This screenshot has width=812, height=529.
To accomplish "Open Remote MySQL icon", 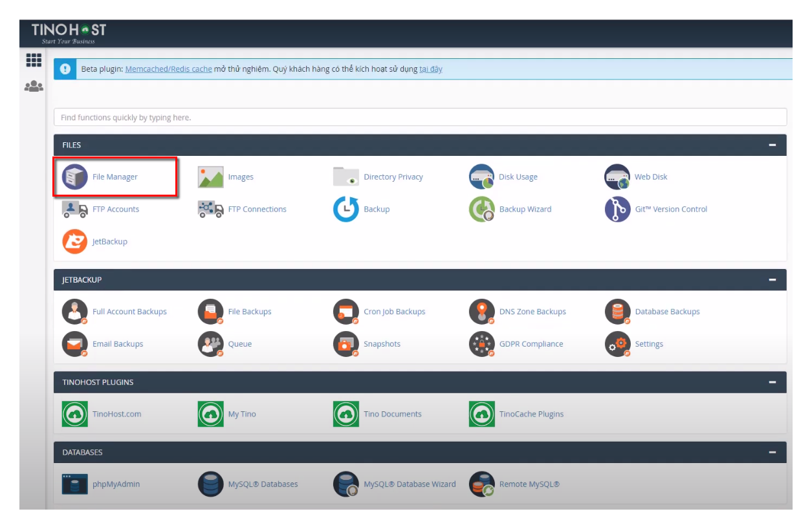I will click(x=481, y=484).
